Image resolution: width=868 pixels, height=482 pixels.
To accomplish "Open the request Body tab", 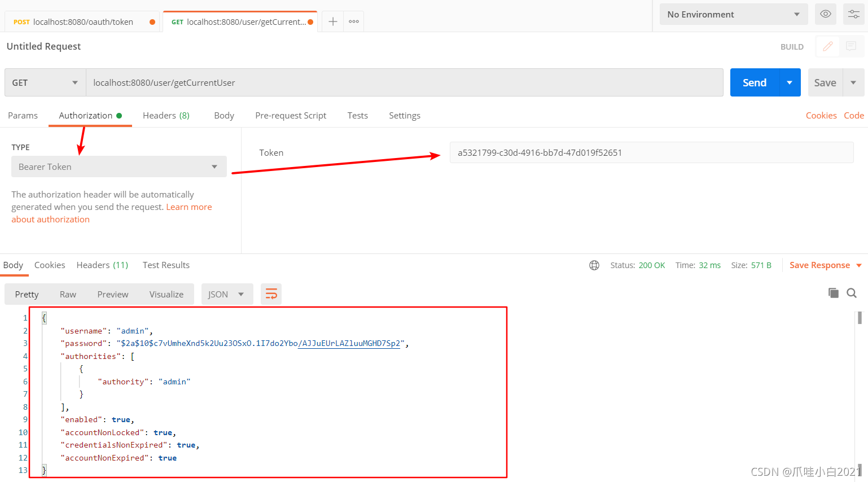I will click(x=224, y=115).
